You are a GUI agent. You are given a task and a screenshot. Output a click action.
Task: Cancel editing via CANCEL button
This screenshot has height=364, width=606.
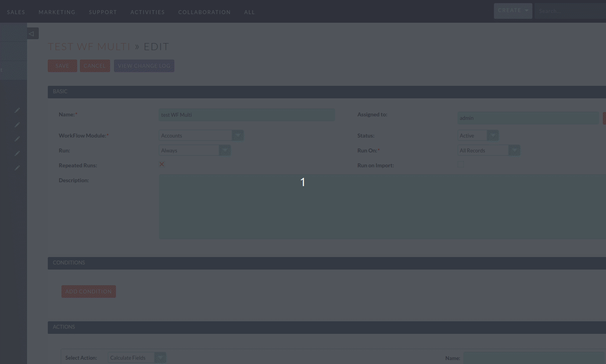click(x=95, y=66)
